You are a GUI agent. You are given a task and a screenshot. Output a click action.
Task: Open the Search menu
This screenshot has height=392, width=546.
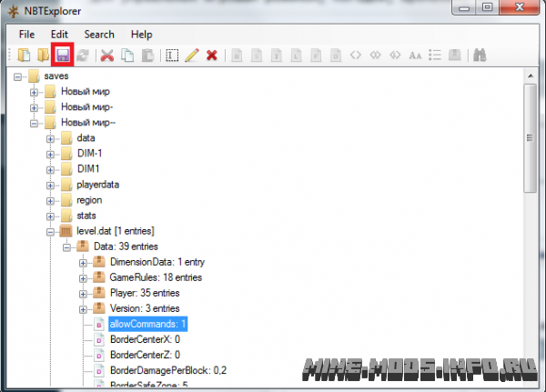point(99,35)
